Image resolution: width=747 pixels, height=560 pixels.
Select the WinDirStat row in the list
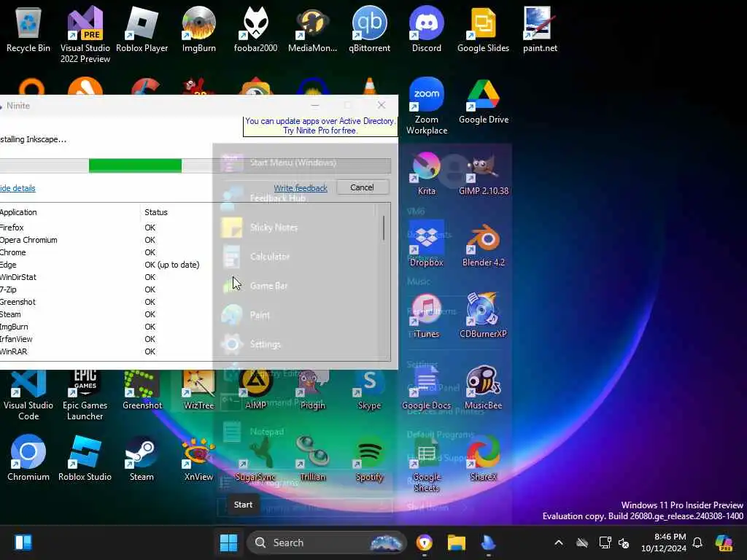[x=188, y=277]
